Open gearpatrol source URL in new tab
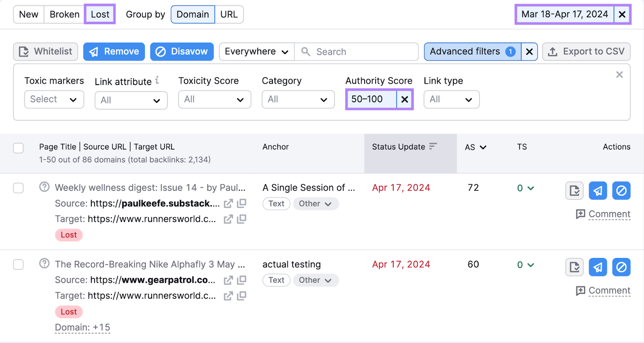Viewport: 644px width, 343px height. coord(228,280)
